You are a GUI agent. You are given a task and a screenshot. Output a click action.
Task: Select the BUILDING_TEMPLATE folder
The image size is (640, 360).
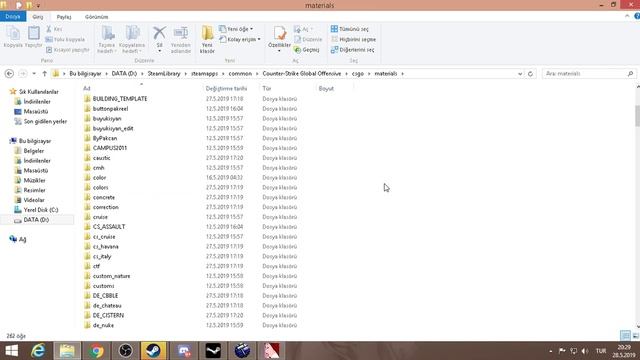pyautogui.click(x=120, y=99)
